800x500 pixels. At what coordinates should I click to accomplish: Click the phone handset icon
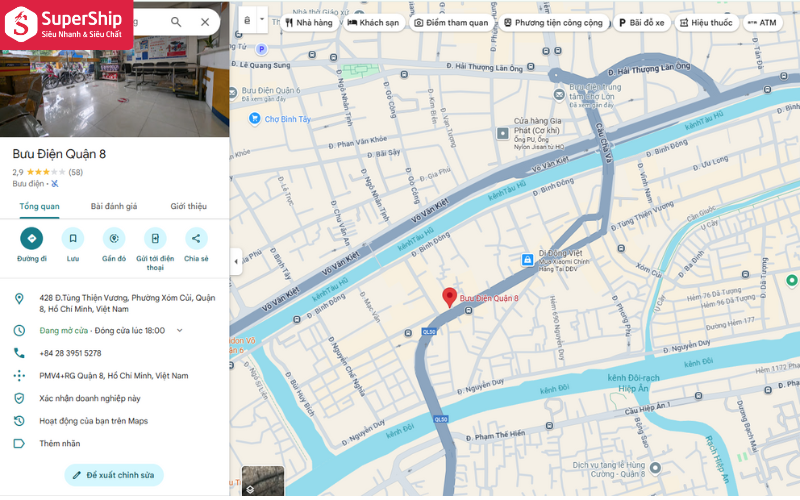point(19,353)
